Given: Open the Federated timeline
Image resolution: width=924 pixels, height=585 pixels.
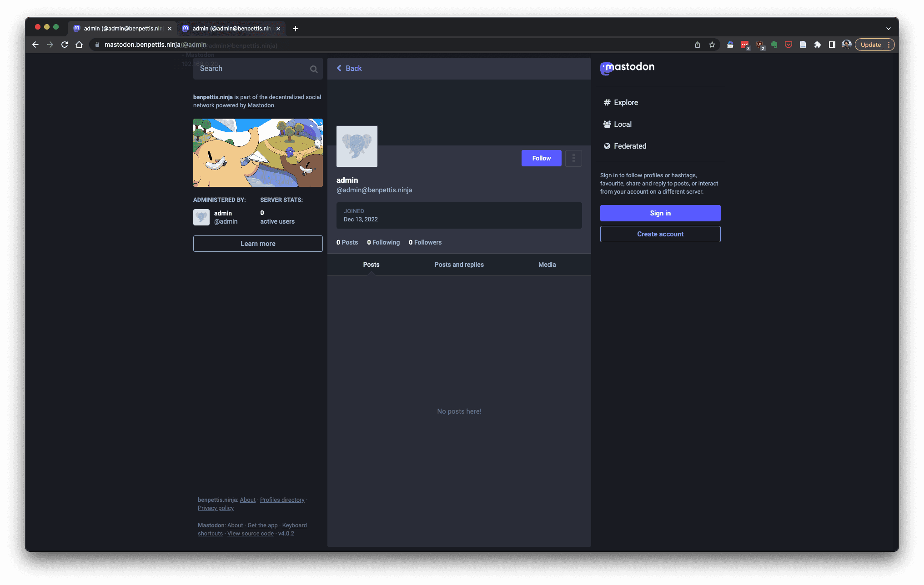Looking at the screenshot, I should pyautogui.click(x=630, y=145).
